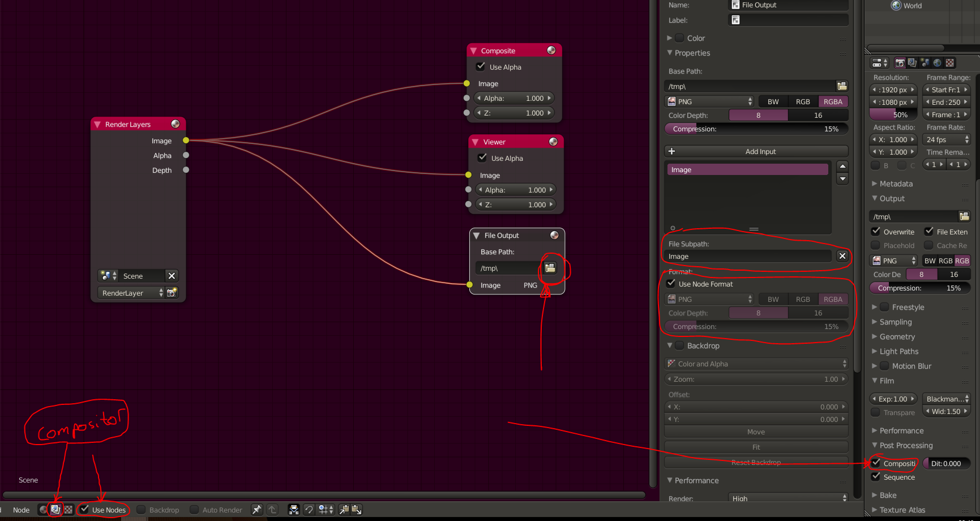This screenshot has height=521, width=980.
Task: Disable Use Alpha on the Composite node
Action: coord(481,66)
